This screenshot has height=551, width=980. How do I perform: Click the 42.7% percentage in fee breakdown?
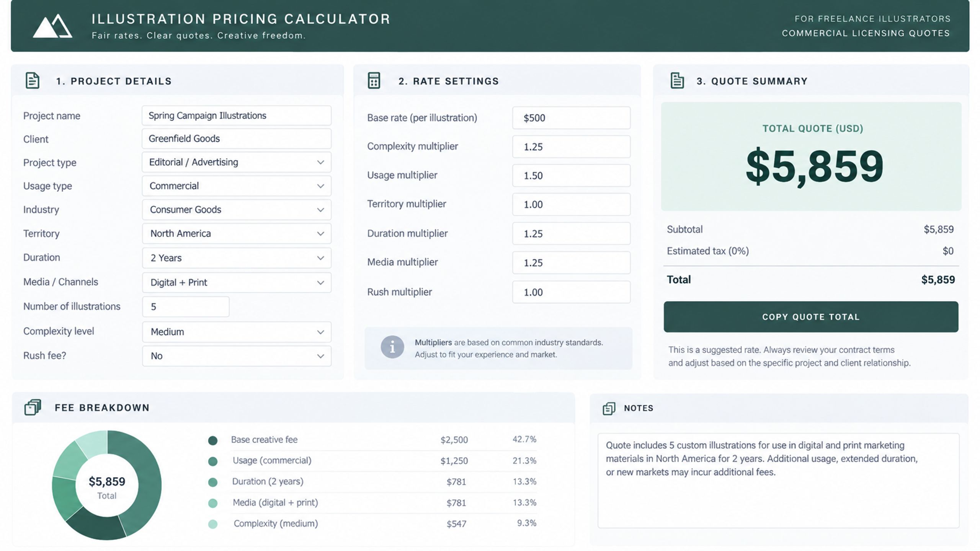click(524, 439)
